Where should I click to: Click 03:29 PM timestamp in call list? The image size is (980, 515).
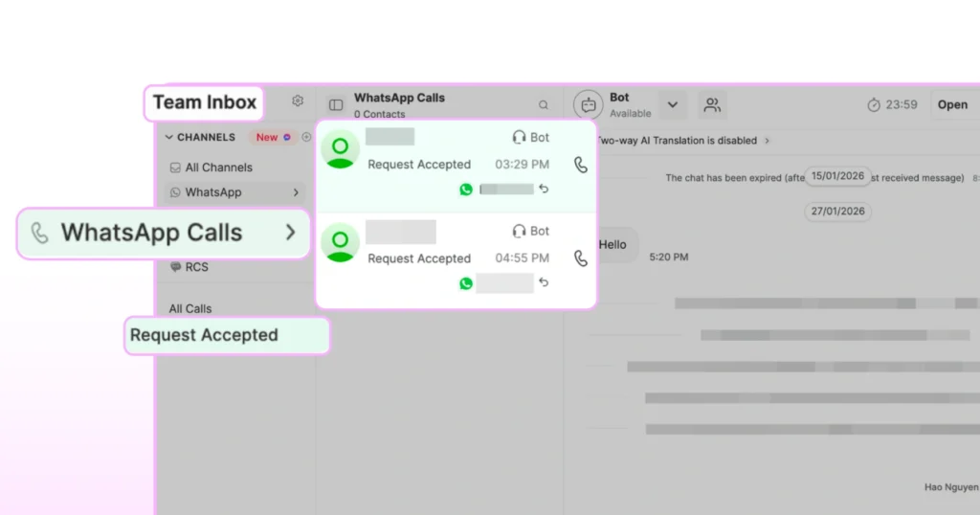(522, 165)
